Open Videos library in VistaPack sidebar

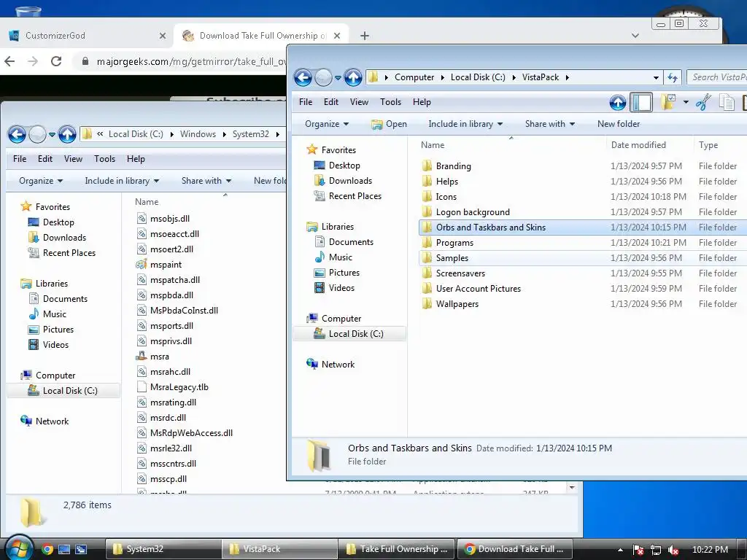click(x=341, y=288)
